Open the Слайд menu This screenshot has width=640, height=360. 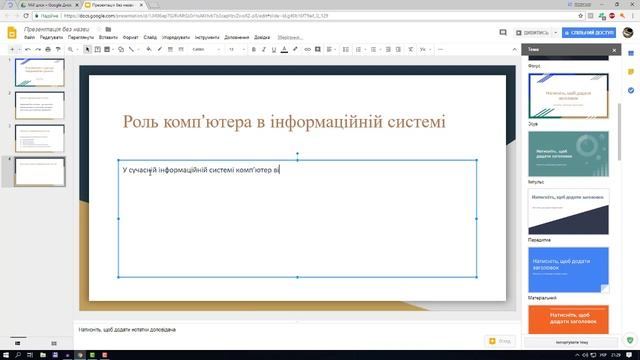point(150,37)
